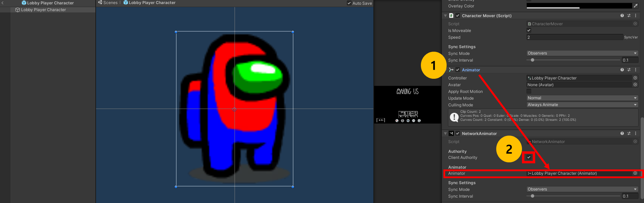Open presets for the NetworkAnimator component
Screen dimensions: 644x203
[x=629, y=133]
